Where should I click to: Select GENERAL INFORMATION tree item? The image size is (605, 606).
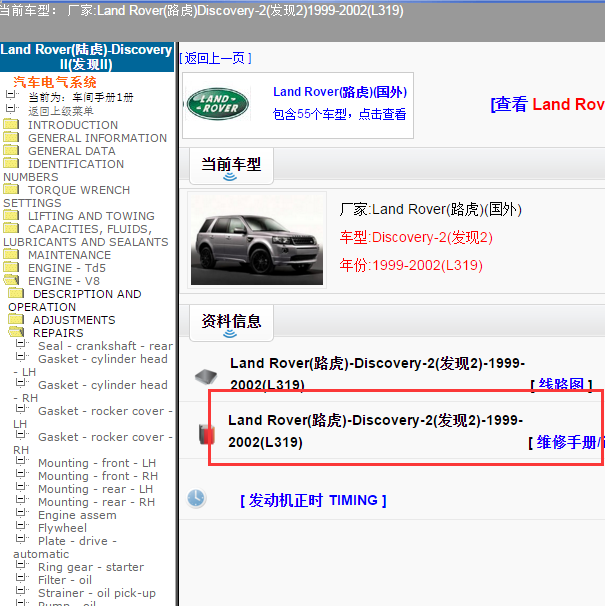coord(97,138)
